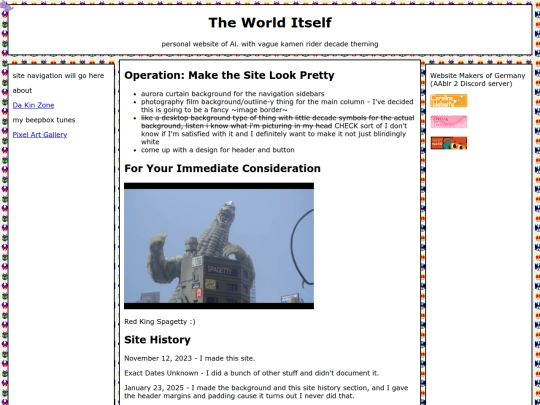Click the 'January 23, 2025' history entry
This screenshot has width=540, height=405.
pyautogui.click(x=266, y=392)
